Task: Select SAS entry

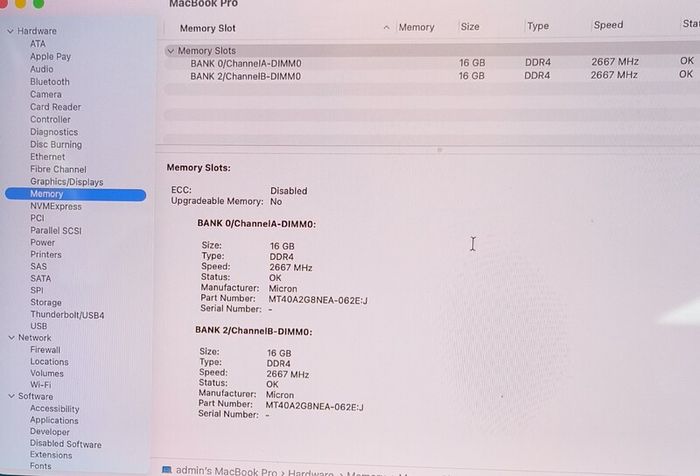Action: coord(38,266)
